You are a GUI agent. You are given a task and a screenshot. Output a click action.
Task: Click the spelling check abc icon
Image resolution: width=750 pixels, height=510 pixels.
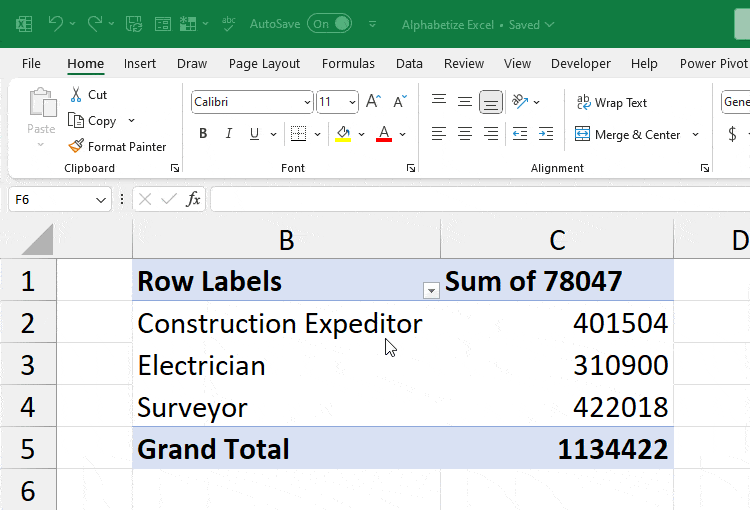point(229,23)
